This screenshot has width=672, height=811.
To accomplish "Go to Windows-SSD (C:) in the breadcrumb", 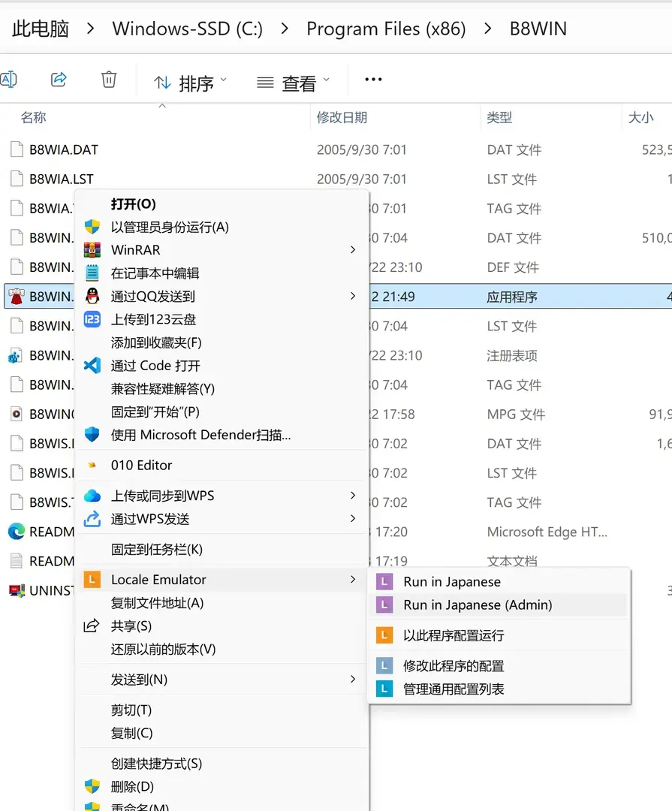I will 187,29.
